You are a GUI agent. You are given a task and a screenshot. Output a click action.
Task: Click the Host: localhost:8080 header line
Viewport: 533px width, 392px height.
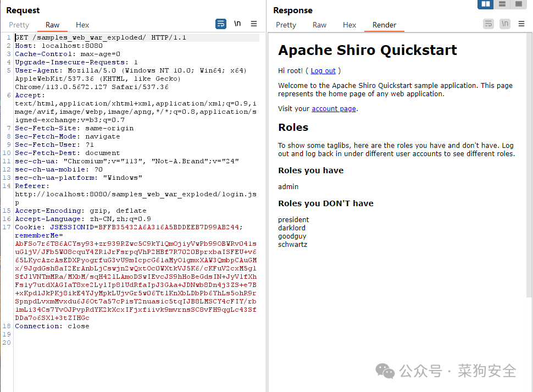coord(59,46)
